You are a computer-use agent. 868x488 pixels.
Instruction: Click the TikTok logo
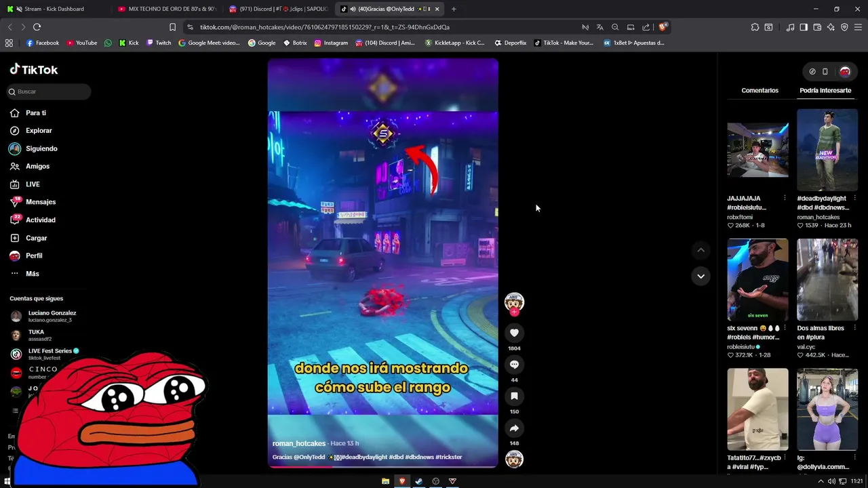[x=33, y=69]
